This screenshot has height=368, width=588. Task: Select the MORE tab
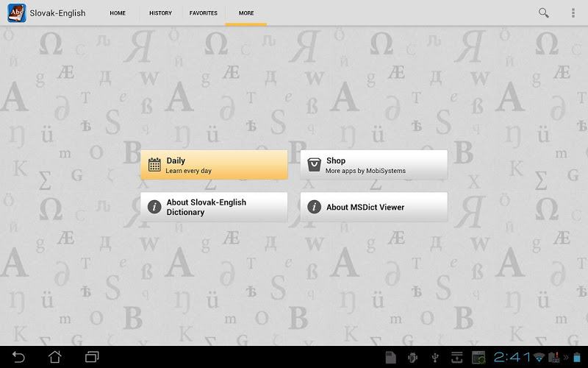click(246, 13)
